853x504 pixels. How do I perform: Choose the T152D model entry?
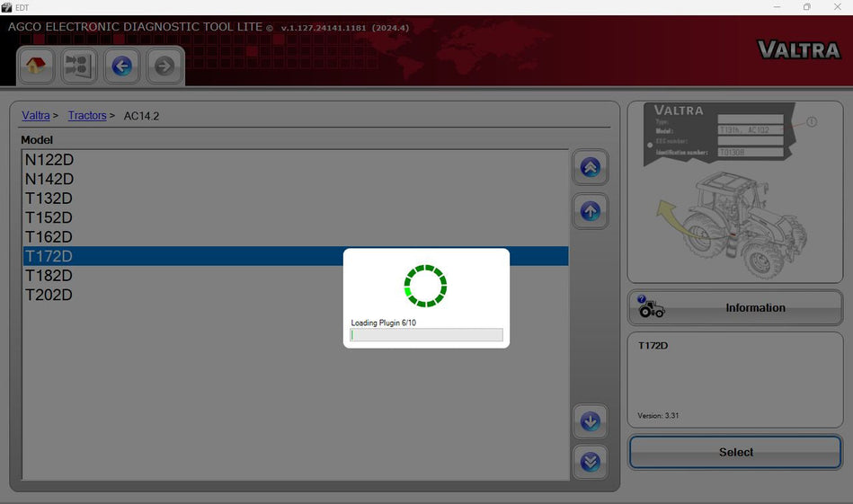(x=49, y=217)
